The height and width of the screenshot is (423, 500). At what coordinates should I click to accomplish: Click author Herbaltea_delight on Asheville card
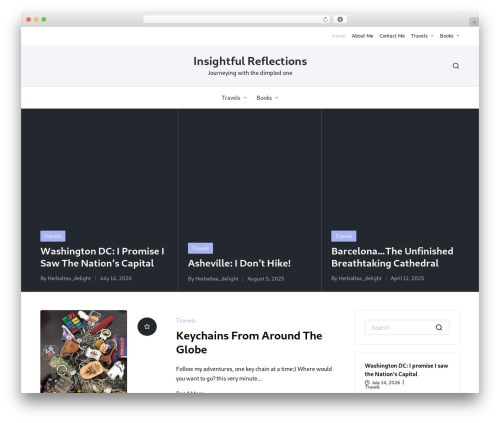click(217, 279)
